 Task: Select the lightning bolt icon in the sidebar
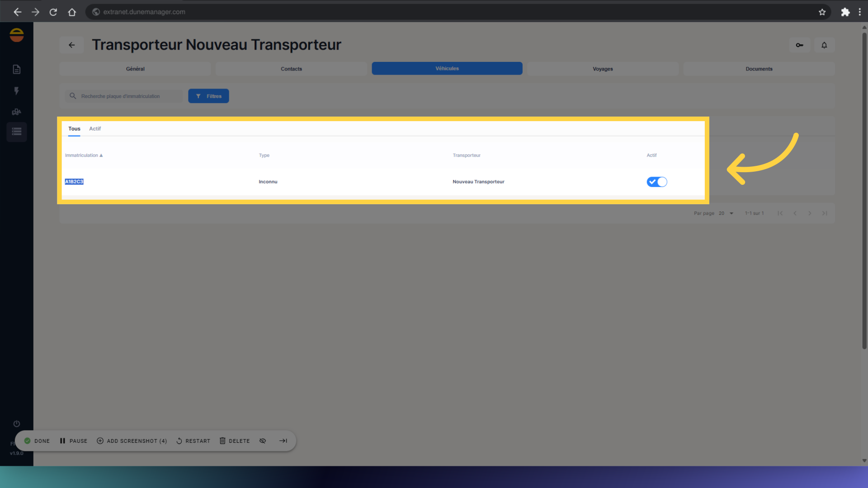(16, 90)
